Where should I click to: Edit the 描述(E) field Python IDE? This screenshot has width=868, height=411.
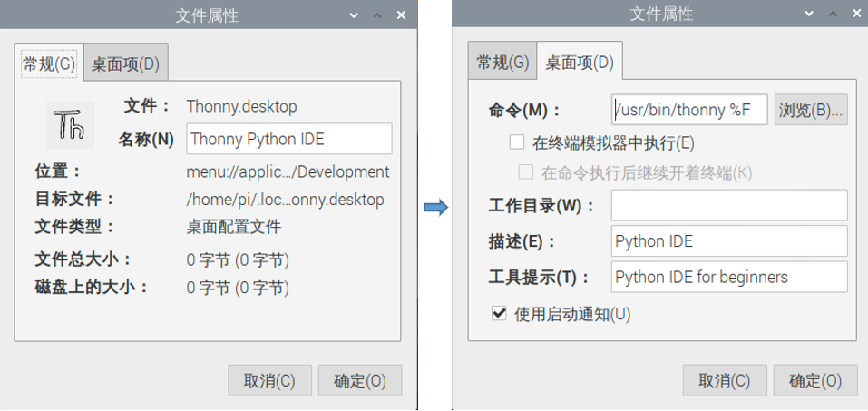pyautogui.click(x=729, y=241)
